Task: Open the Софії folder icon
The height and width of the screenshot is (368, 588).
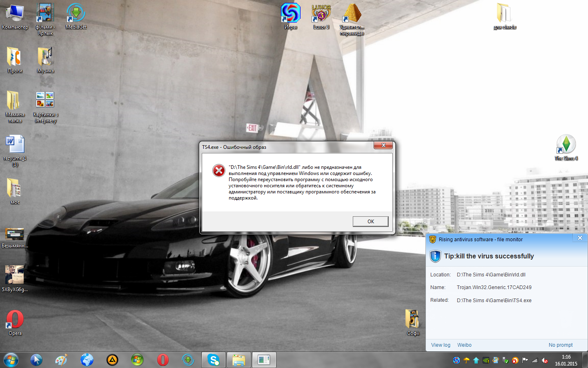Action: pyautogui.click(x=413, y=323)
